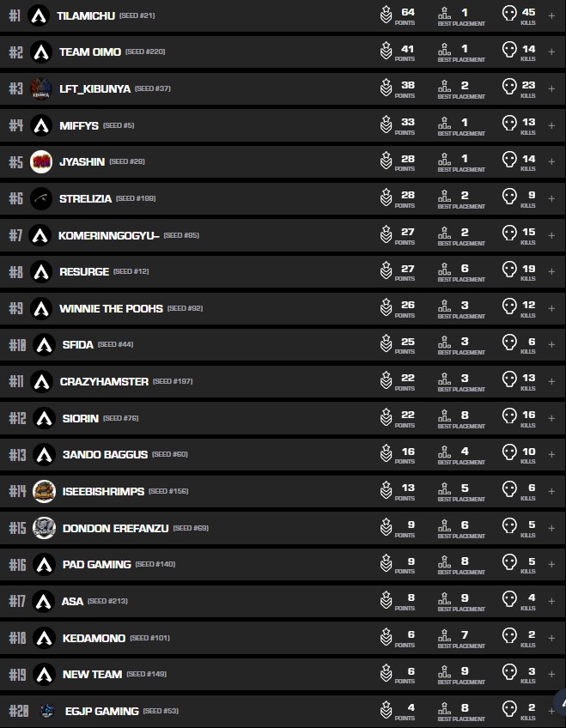Click best placement podium icon for MIFFYS

(445, 124)
